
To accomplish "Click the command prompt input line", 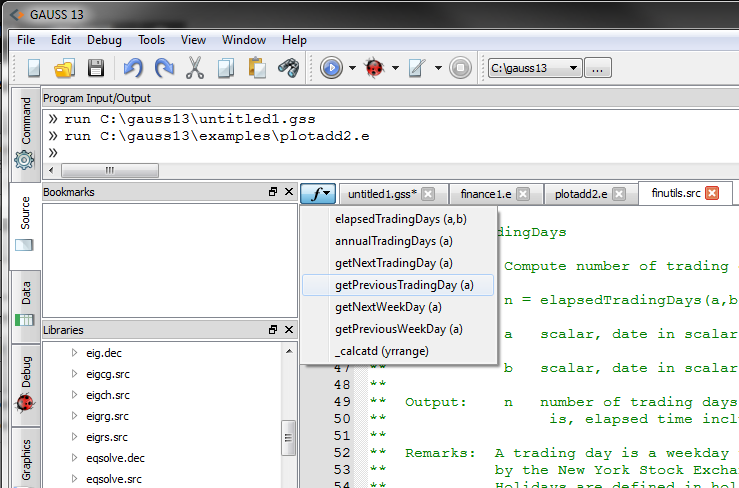I will [392, 153].
